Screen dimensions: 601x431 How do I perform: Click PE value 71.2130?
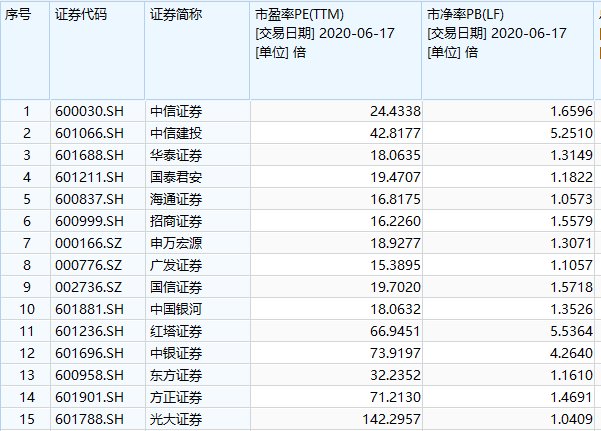coord(395,397)
